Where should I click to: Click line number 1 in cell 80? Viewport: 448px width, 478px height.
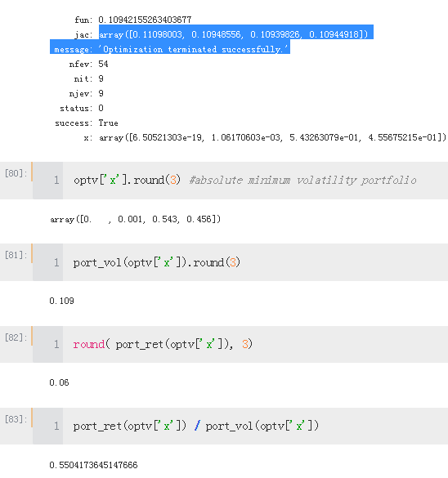pos(56,180)
